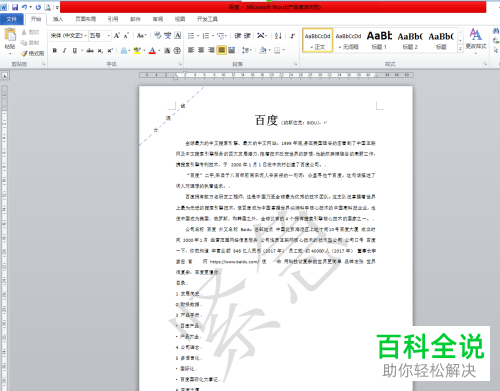Apply text effects to selection
Viewport: 500px width, 391px height.
tap(125, 50)
